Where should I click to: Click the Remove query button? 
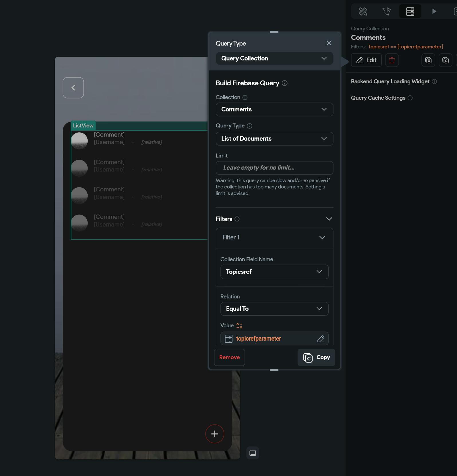pos(229,357)
